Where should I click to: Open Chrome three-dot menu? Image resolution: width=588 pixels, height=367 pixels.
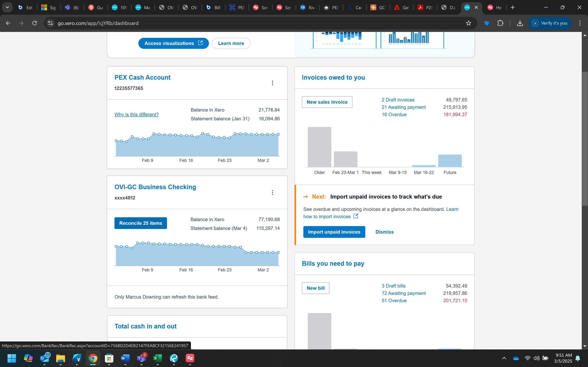pyautogui.click(x=580, y=23)
